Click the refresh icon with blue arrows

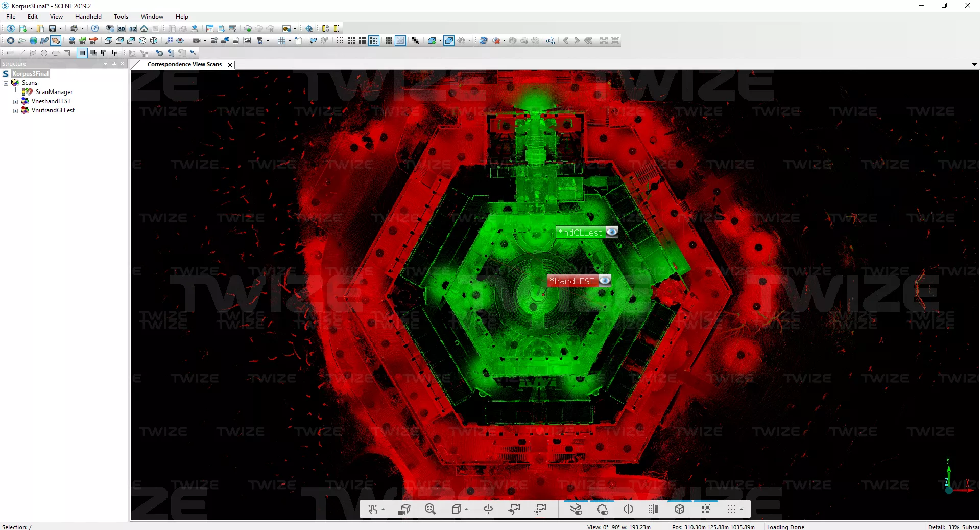tap(483, 41)
